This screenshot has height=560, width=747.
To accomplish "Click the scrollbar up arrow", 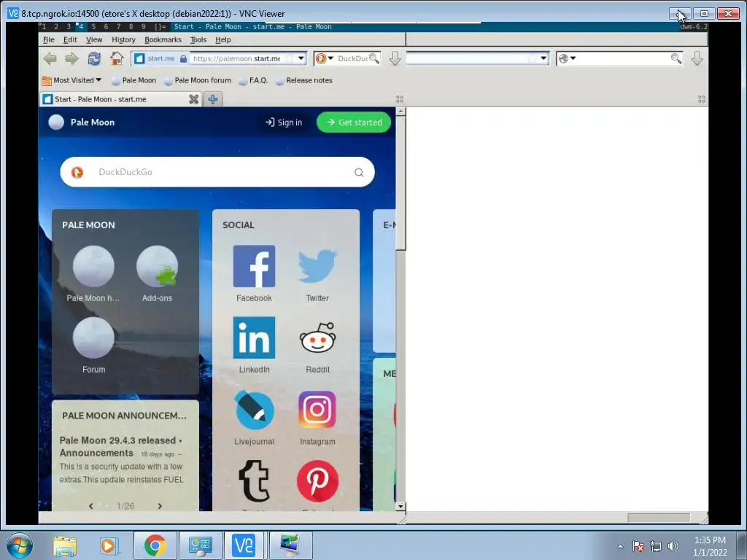I will [x=400, y=112].
